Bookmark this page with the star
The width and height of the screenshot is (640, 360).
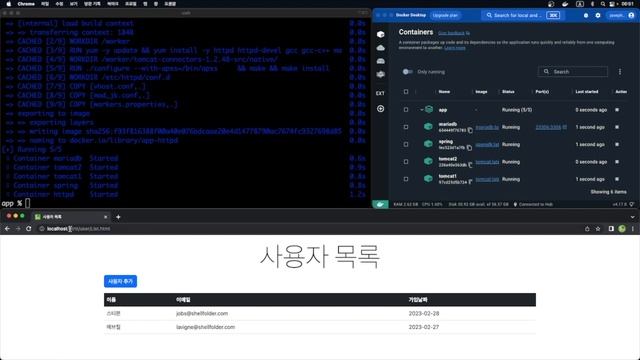pos(598,229)
